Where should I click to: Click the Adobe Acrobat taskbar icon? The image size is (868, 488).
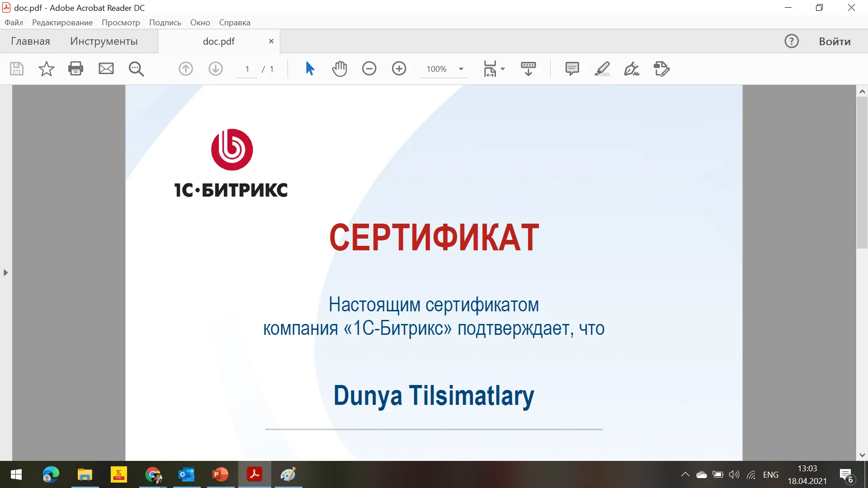(x=255, y=474)
